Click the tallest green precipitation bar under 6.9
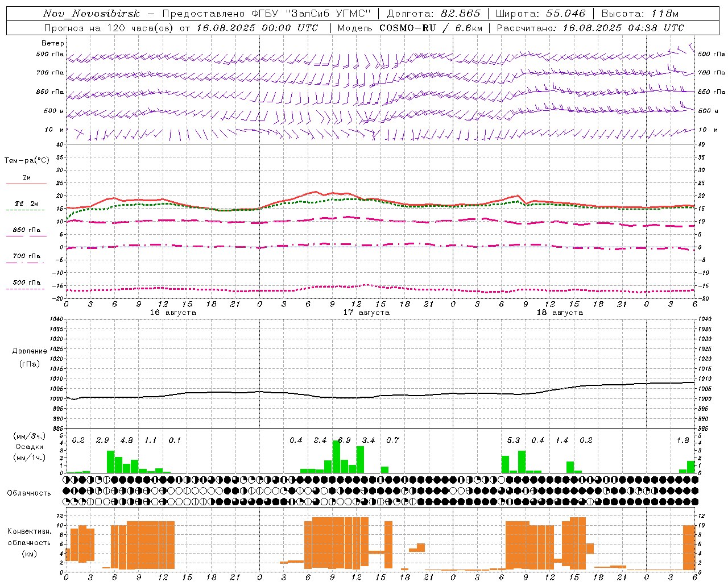 (336, 456)
